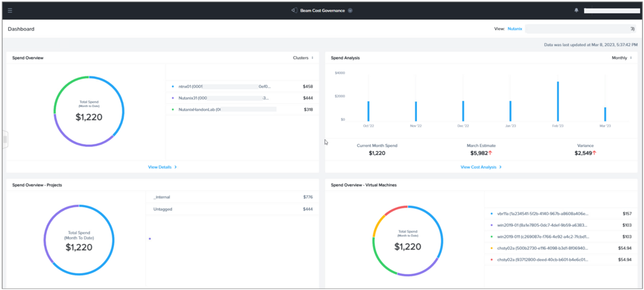Expand the collapsed left sidebar handle
Screen dimensions: 644x290
click(5, 139)
